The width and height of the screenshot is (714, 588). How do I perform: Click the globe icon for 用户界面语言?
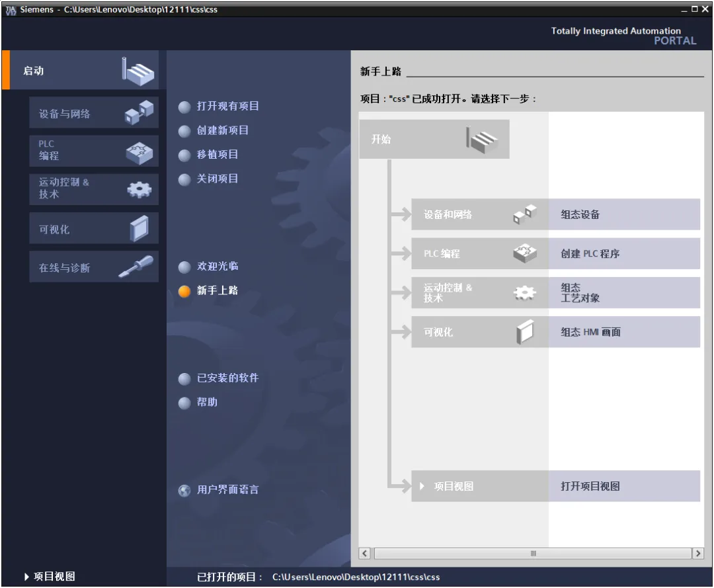[184, 491]
